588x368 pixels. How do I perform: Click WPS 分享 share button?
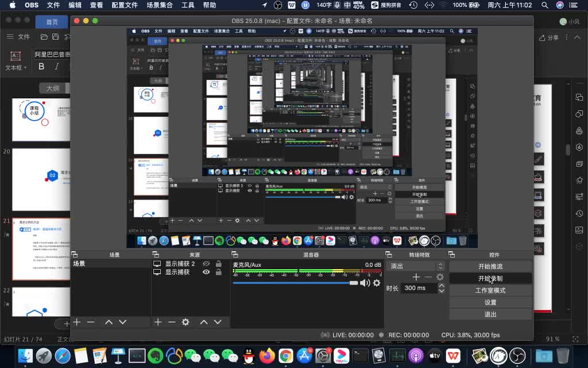[548, 37]
